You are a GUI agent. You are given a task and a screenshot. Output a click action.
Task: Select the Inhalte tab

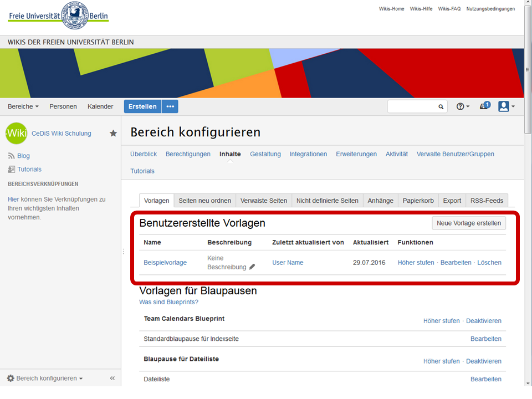230,154
